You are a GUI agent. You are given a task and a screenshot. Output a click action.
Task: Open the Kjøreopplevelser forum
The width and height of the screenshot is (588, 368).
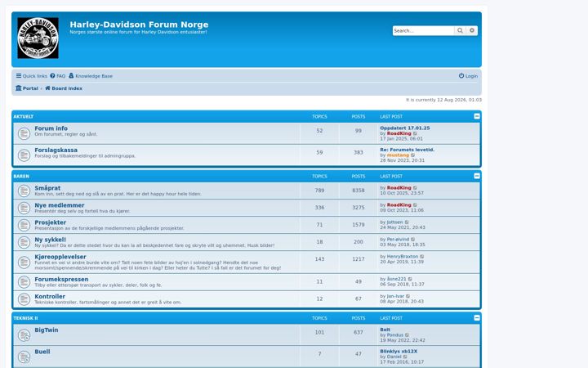[60, 257]
